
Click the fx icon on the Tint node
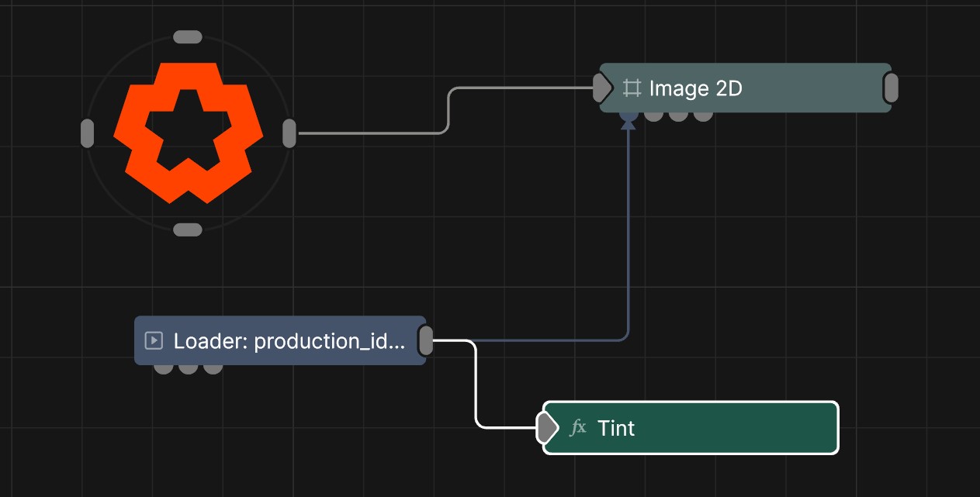click(578, 427)
